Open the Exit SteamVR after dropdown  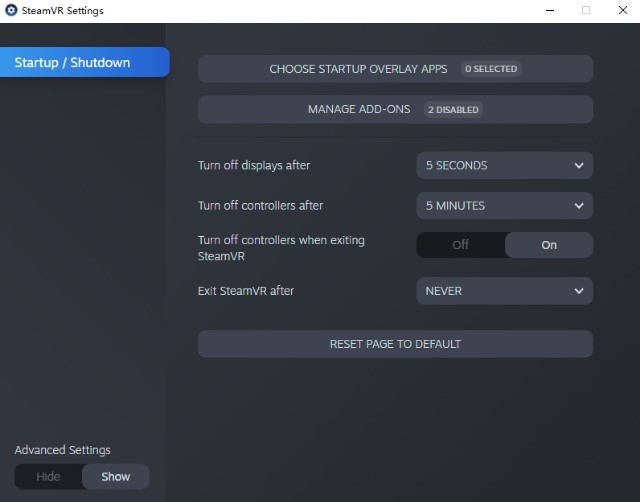click(x=504, y=291)
